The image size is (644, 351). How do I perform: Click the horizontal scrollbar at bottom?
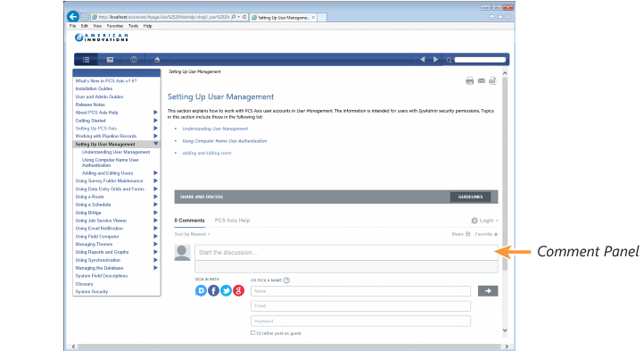290,347
